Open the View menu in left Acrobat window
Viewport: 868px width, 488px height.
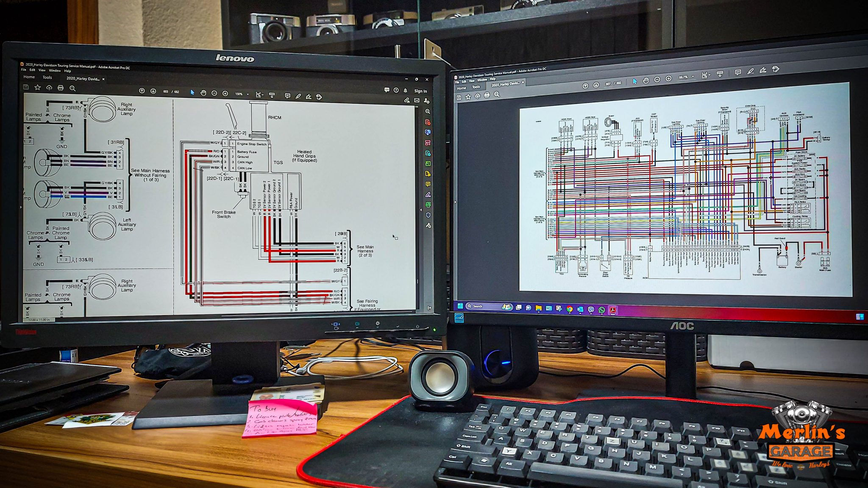tap(42, 70)
